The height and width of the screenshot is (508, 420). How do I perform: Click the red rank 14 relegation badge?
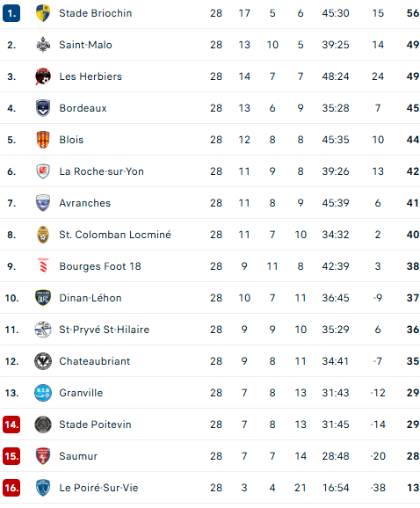[11, 425]
